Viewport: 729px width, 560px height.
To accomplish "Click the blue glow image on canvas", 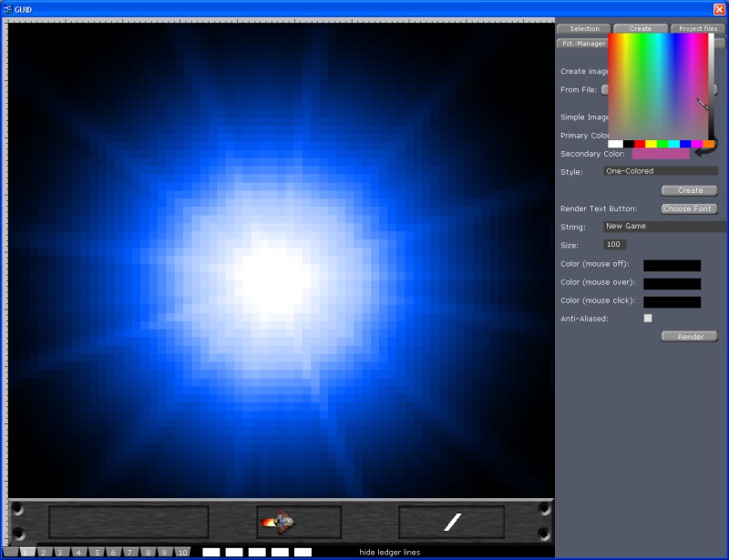I will point(282,260).
